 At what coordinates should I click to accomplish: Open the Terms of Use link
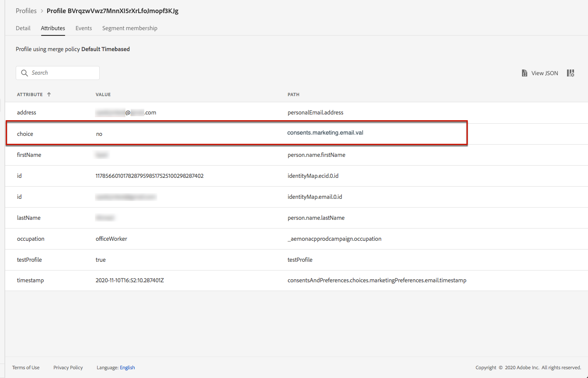coord(26,368)
